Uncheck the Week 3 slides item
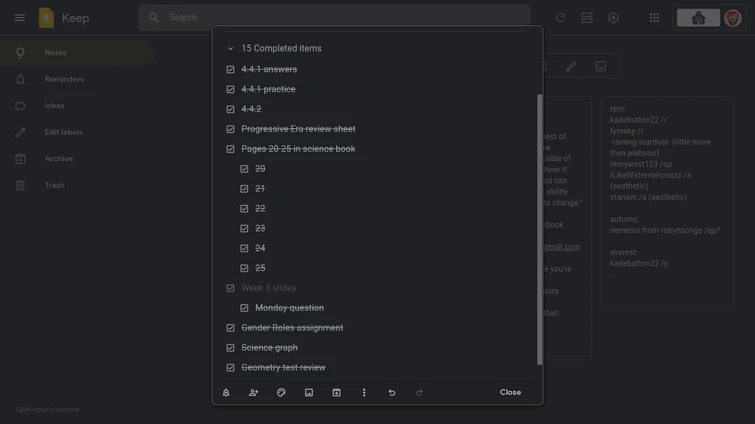Viewport: 755px width, 424px height. tap(231, 288)
